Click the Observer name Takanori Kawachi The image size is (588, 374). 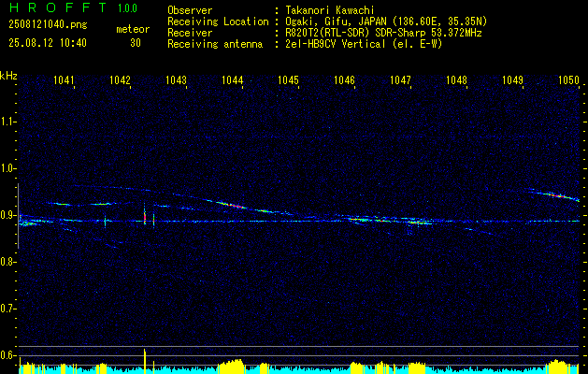(x=330, y=10)
